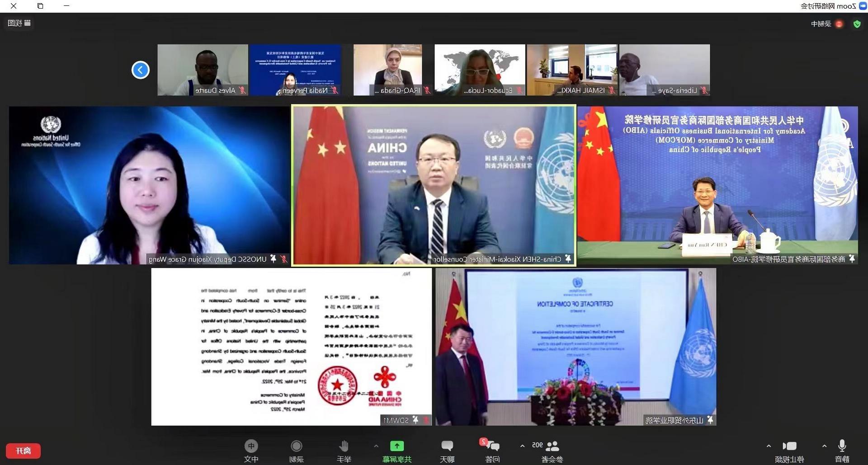
Task: Click muted mic icon on UNOSSC Deputy video
Action: [284, 259]
